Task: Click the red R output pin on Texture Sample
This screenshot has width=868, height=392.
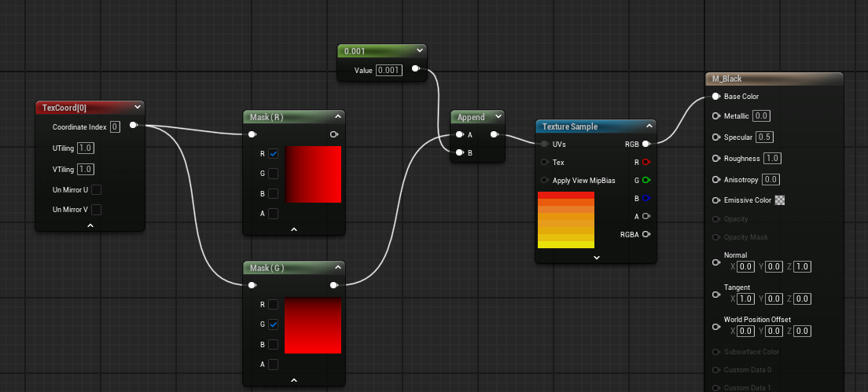Action: 646,162
